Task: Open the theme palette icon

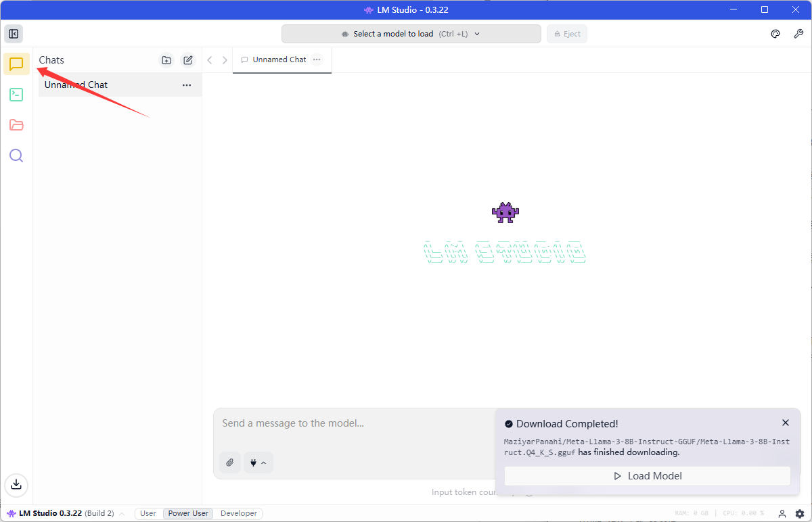Action: pyautogui.click(x=775, y=34)
